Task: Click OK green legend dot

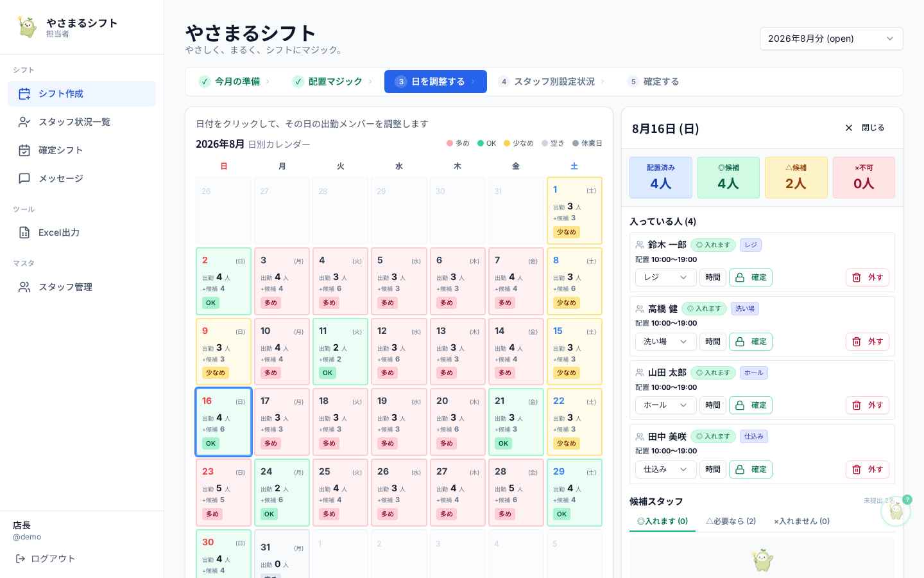Action: pos(481,143)
